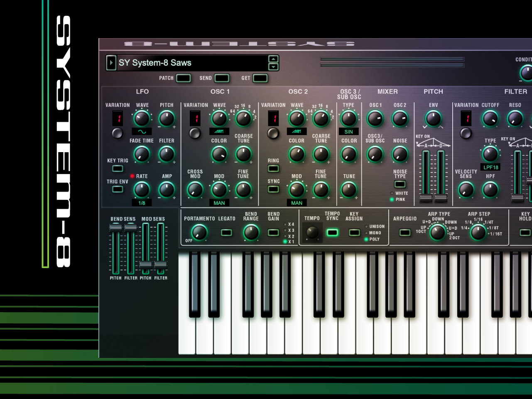Adjust the PITCH ENV knob
Viewport: 532px width, 399px height.
(433, 119)
